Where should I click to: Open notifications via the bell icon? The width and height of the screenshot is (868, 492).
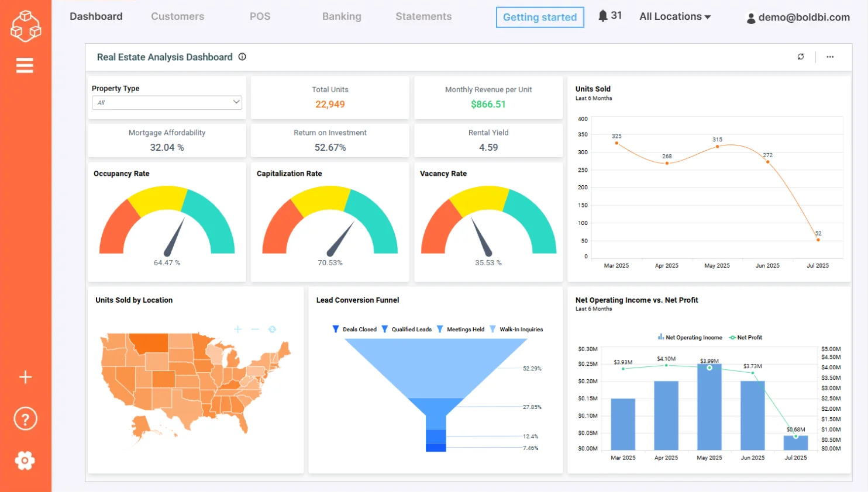[x=603, y=16]
